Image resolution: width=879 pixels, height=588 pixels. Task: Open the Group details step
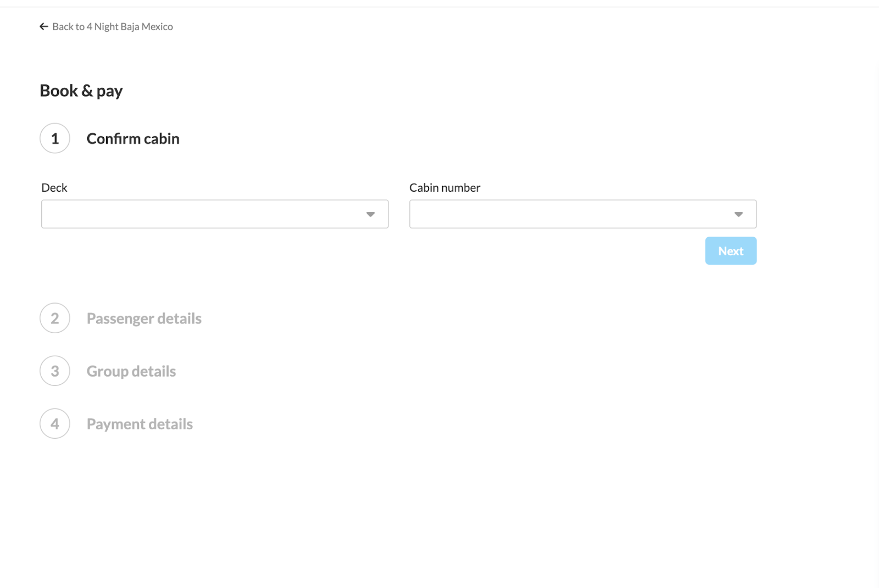pyautogui.click(x=131, y=371)
